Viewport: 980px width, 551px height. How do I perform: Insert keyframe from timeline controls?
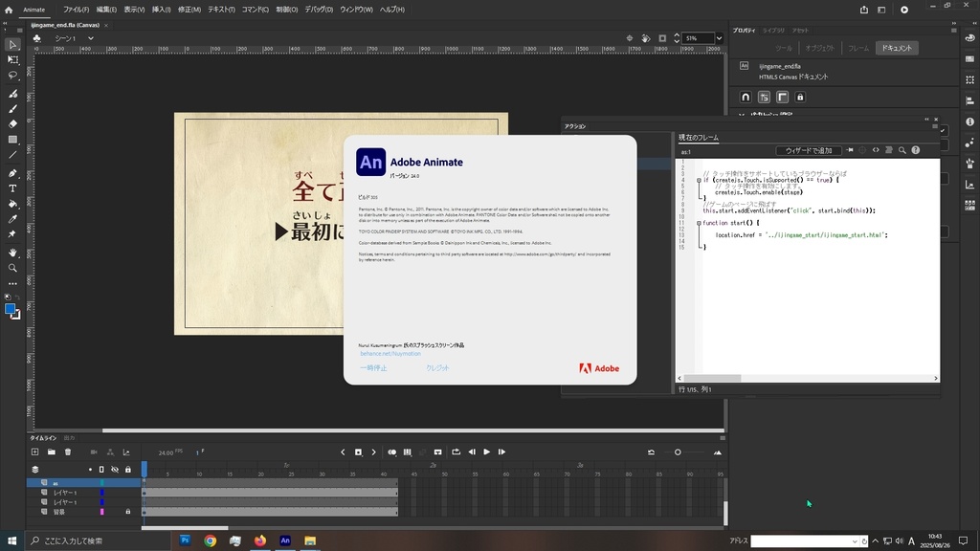coord(358,452)
